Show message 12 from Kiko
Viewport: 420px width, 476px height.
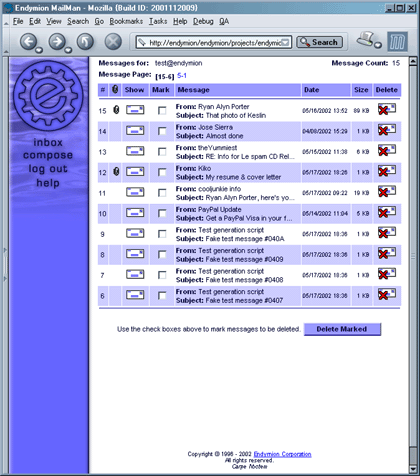point(135,172)
